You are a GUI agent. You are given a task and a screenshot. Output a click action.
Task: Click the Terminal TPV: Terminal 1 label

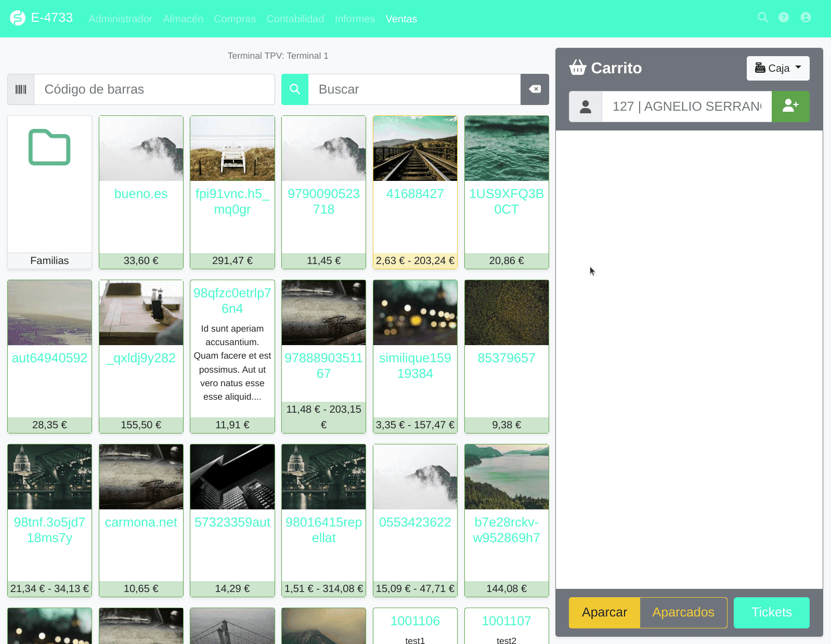278,56
